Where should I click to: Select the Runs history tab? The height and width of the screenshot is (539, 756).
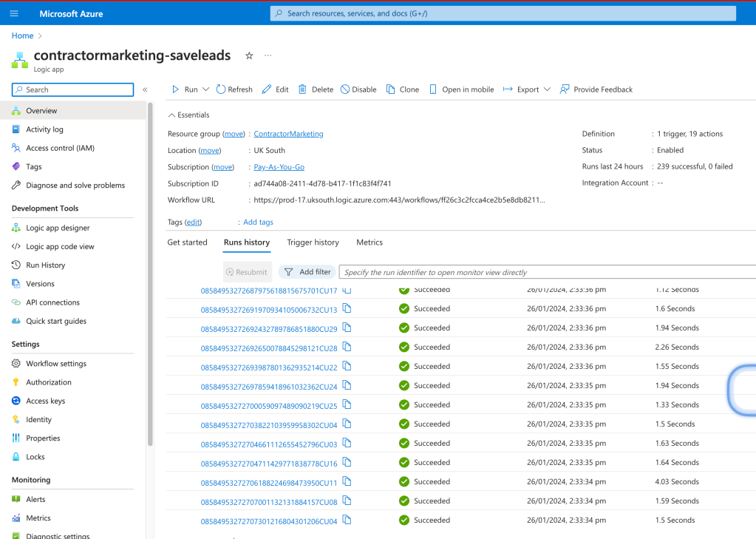coord(247,243)
